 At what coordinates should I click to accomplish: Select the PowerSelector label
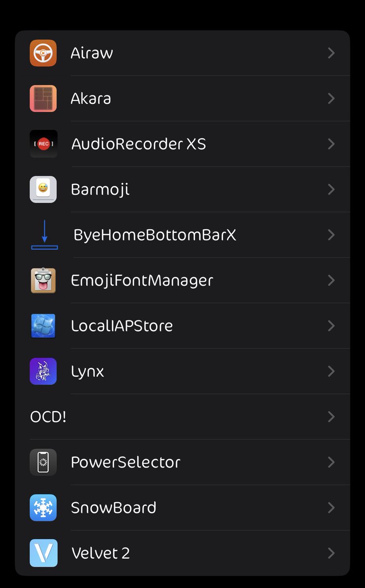point(126,462)
